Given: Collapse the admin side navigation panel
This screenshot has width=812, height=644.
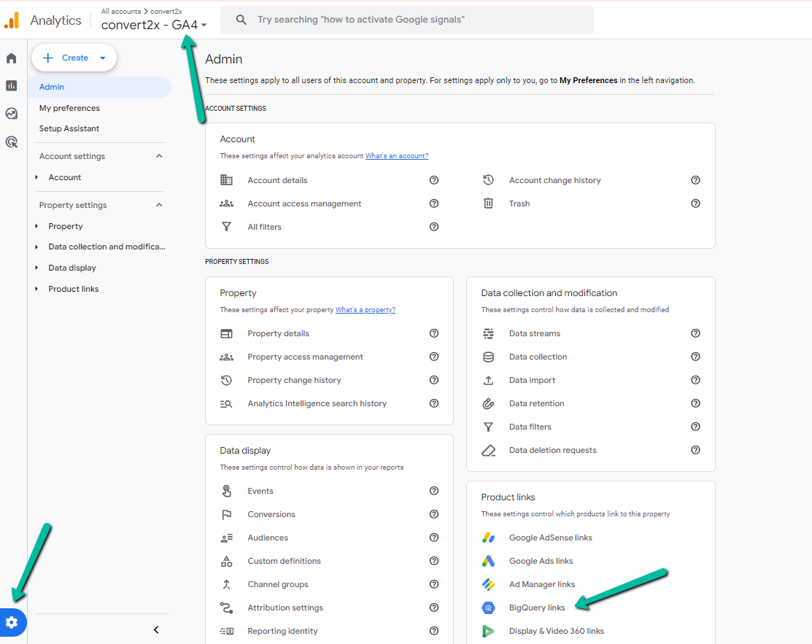Looking at the screenshot, I should tap(156, 629).
